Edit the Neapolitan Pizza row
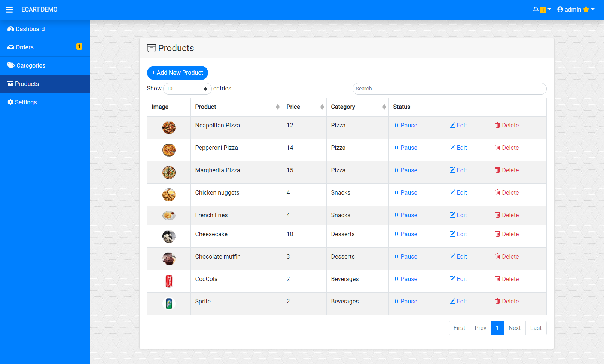Viewport: 604px width, 364px height. click(x=458, y=126)
